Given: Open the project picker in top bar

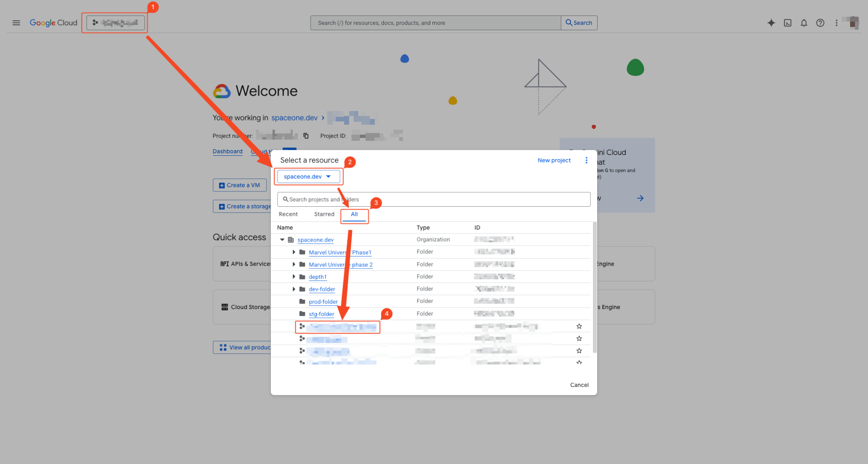Looking at the screenshot, I should (x=116, y=23).
